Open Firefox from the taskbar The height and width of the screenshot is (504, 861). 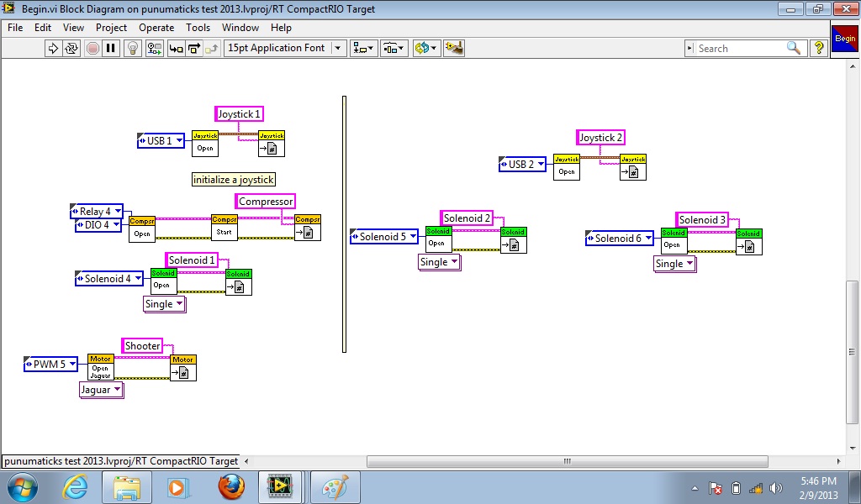230,487
